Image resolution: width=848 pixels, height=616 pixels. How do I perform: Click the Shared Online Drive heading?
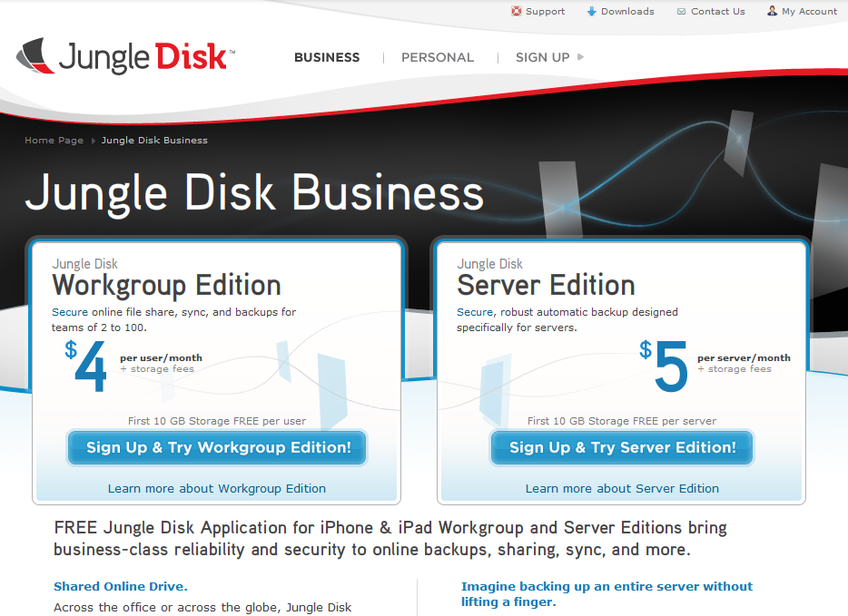pyautogui.click(x=121, y=586)
